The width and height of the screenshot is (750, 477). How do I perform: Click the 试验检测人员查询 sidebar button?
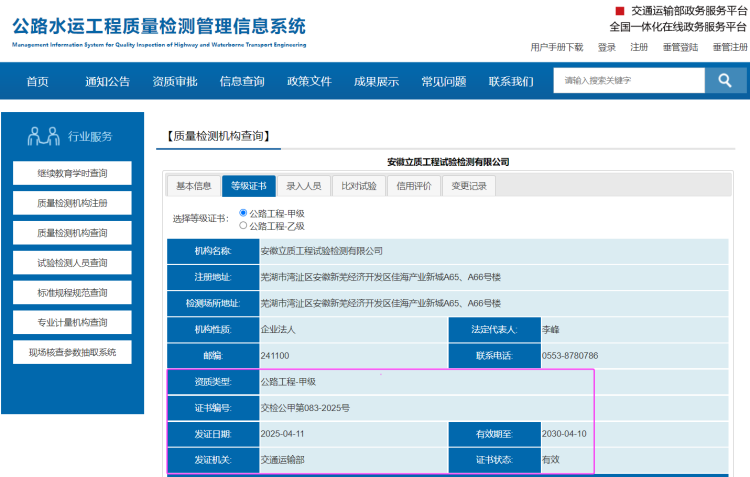pyautogui.click(x=72, y=263)
